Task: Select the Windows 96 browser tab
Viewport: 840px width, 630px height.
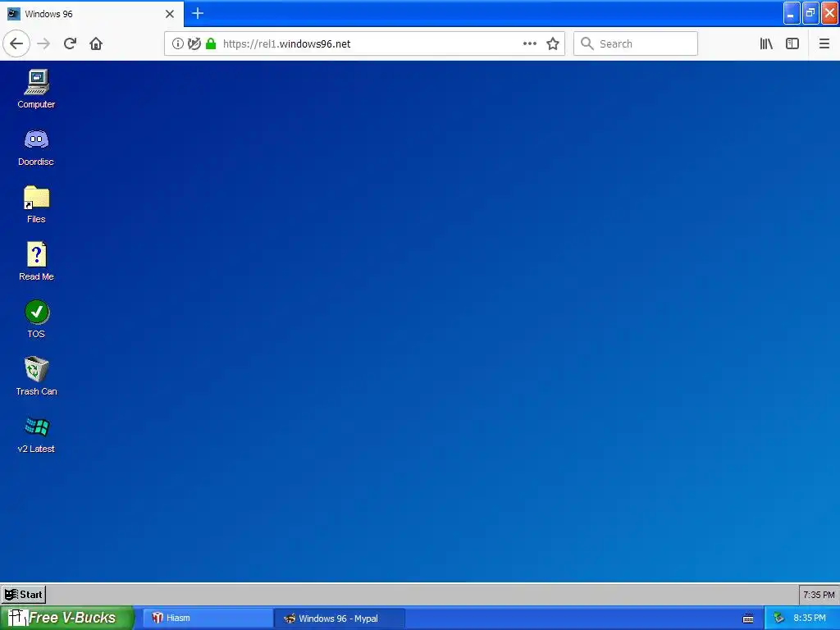Action: [92, 14]
